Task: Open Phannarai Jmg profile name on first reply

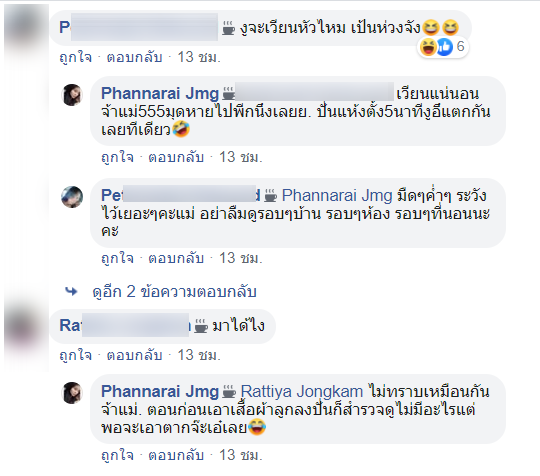Action: [160, 93]
